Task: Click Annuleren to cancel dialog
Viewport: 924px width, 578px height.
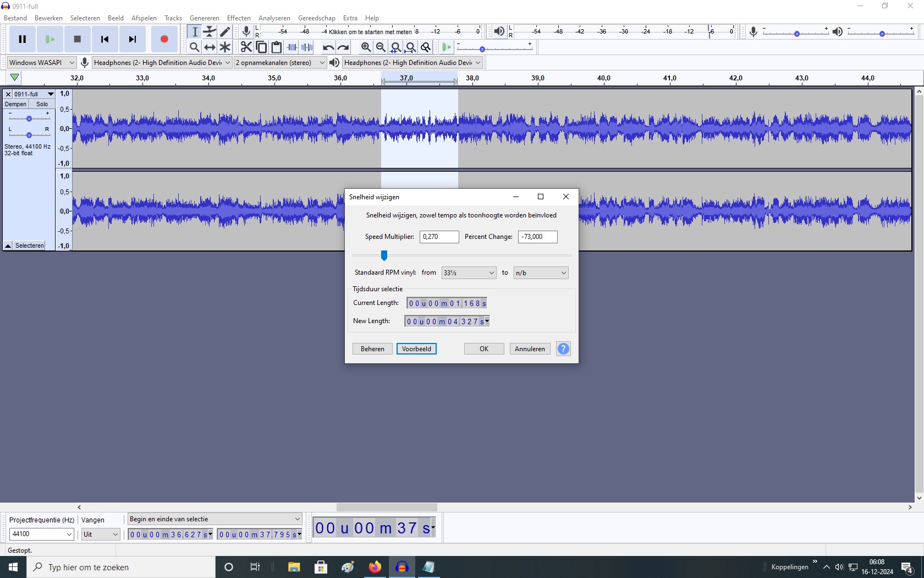Action: coord(530,349)
